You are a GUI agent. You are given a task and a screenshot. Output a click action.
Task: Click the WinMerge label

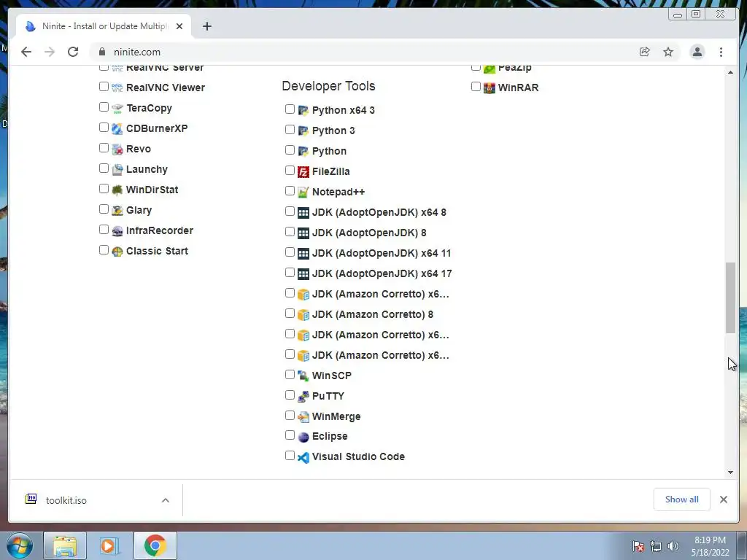[x=336, y=416]
